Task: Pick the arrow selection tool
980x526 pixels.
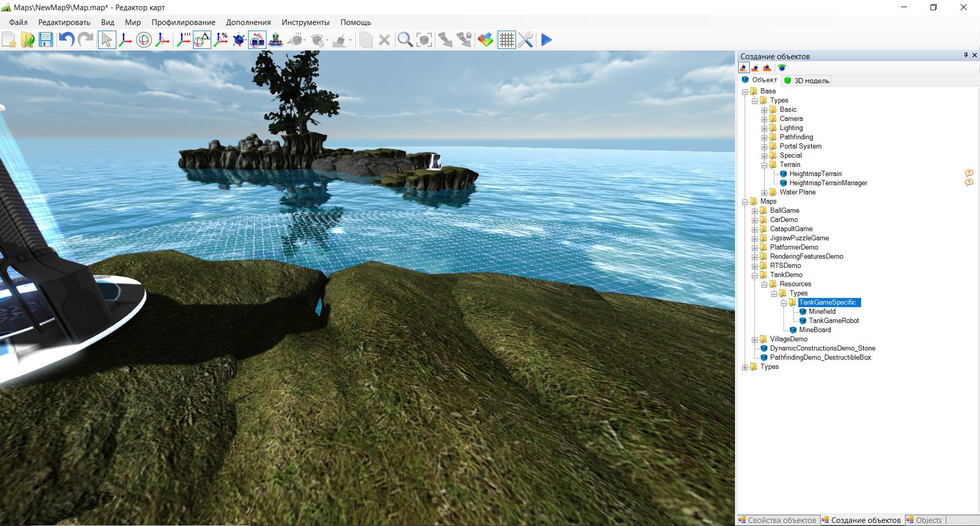Action: [x=107, y=40]
